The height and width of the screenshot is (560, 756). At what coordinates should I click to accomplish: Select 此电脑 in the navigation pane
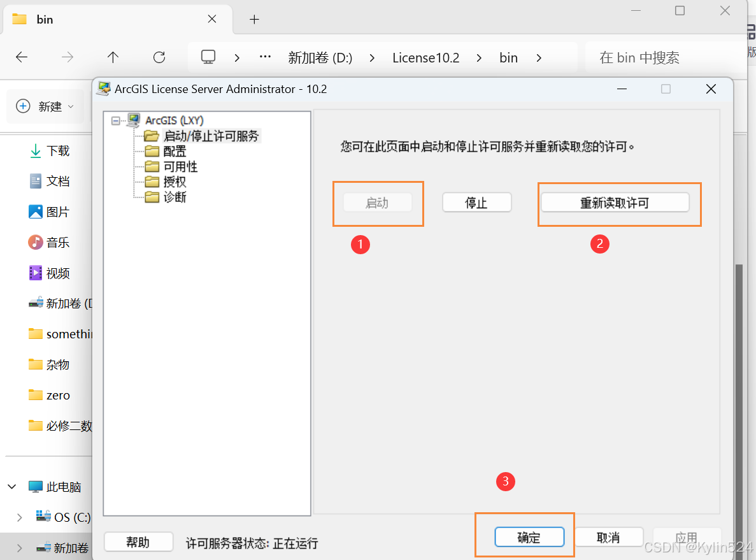coord(55,487)
